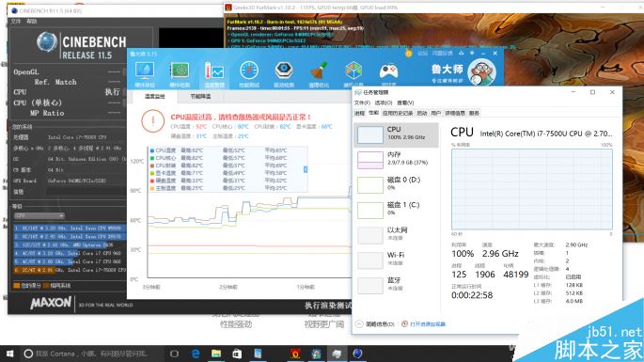Select the CPU item in Task Manager sidebar

pos(396,134)
